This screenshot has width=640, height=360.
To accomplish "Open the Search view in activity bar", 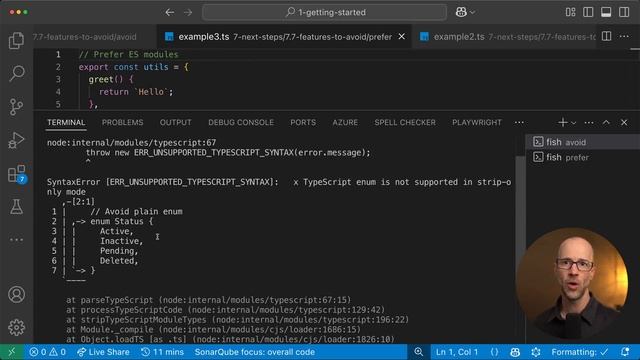I will point(16,73).
